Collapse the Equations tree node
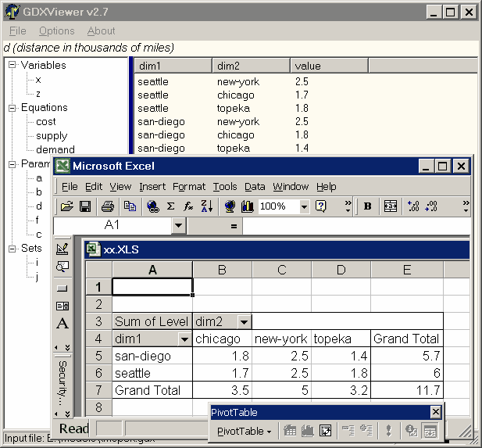 [x=12, y=108]
